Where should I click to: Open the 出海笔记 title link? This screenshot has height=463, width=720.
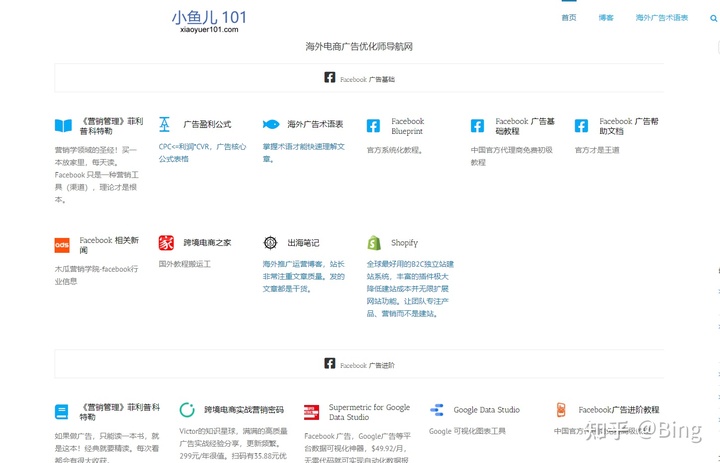tap(303, 243)
